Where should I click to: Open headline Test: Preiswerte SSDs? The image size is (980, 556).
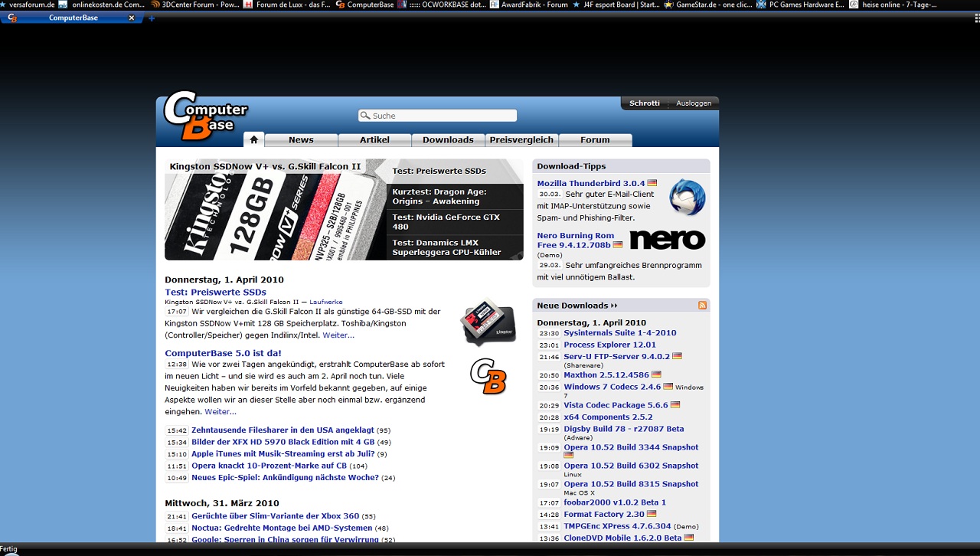tap(215, 293)
